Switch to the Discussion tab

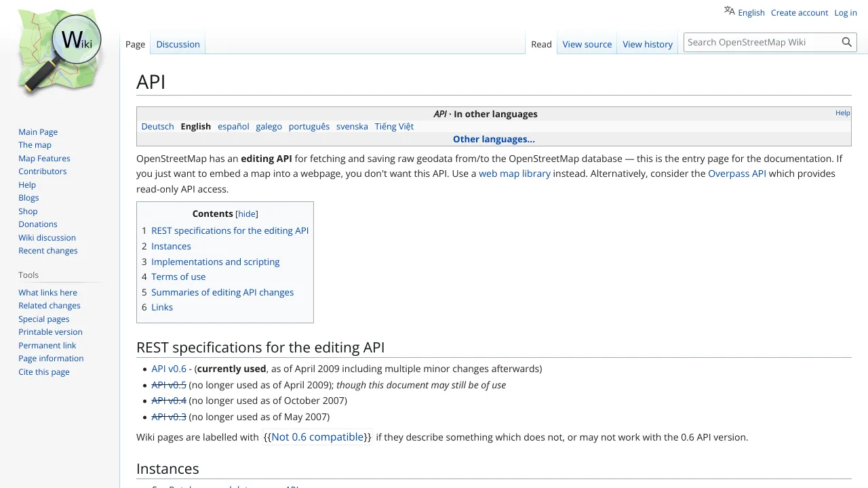(178, 44)
